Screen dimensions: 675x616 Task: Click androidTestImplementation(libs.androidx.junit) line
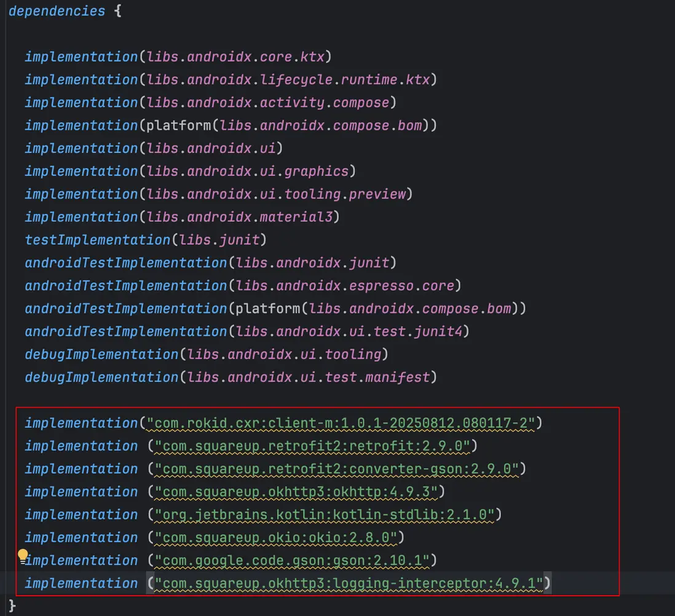click(210, 263)
